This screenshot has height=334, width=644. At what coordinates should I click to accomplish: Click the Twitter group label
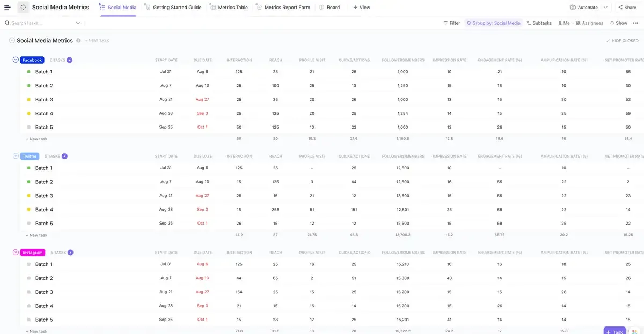pos(30,157)
